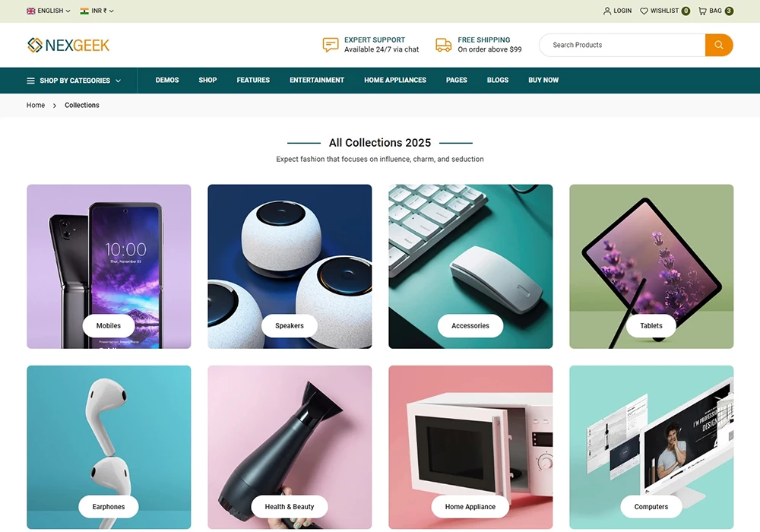This screenshot has height=532, width=760.
Task: Open the shopping bag cart icon
Action: (702, 11)
